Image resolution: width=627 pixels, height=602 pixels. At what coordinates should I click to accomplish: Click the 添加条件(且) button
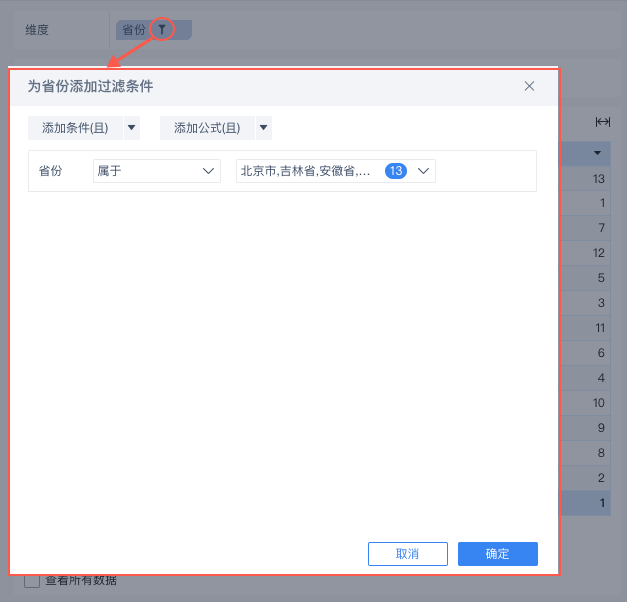coord(75,128)
